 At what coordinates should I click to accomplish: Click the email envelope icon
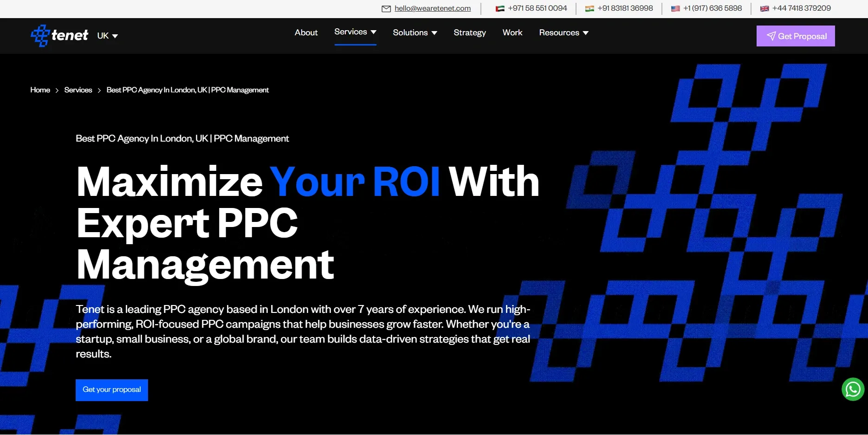[x=386, y=9]
